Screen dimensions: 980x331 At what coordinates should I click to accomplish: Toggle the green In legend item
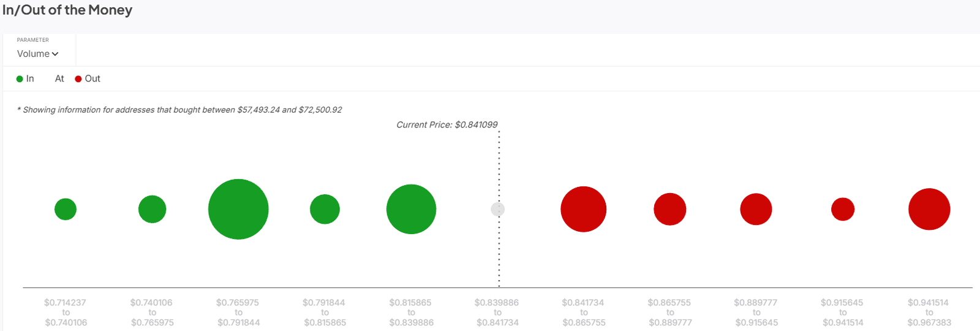click(x=25, y=78)
